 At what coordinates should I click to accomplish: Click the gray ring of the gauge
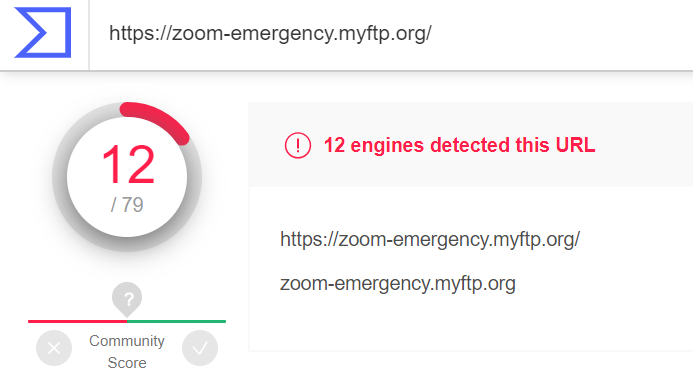pos(59,177)
